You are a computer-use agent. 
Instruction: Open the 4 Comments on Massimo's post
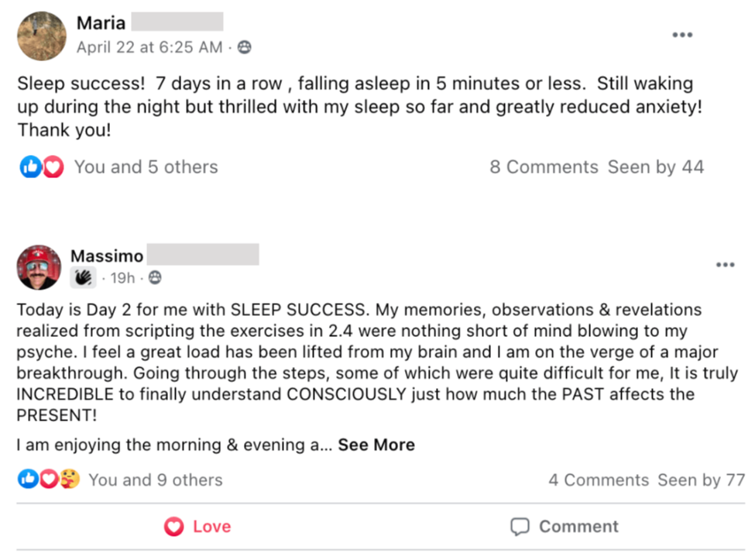(599, 480)
